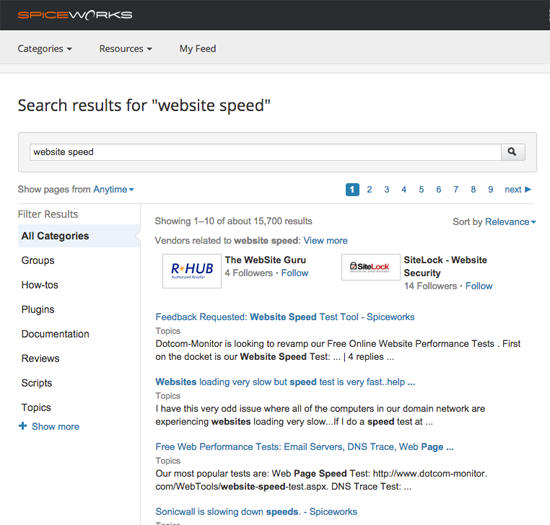Go to My Feed
The width and height of the screenshot is (550, 525).
pyautogui.click(x=197, y=48)
